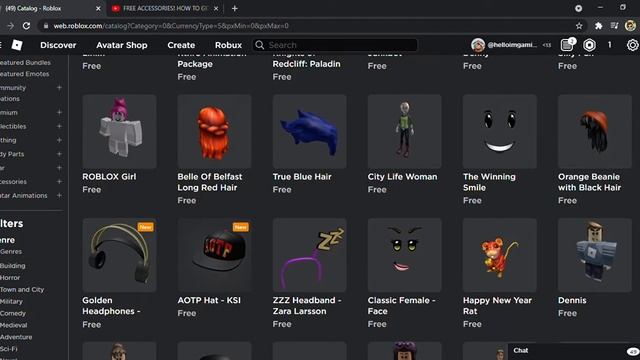Open the City Life Woman thumbnail
The image size is (640, 360).
pyautogui.click(x=404, y=131)
